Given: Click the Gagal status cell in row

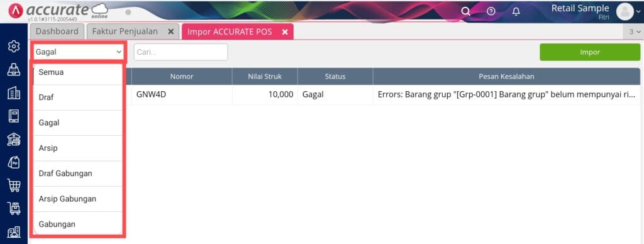Looking at the screenshot, I should pos(335,95).
